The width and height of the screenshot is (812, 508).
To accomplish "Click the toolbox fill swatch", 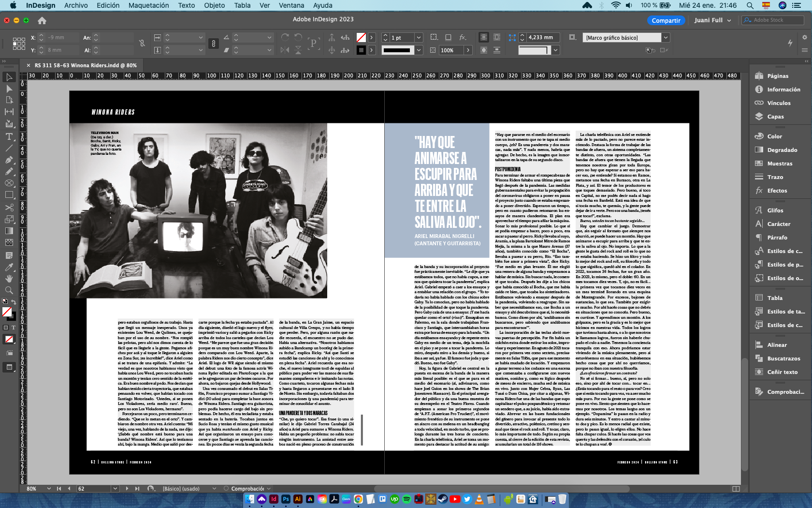I will point(7,312).
